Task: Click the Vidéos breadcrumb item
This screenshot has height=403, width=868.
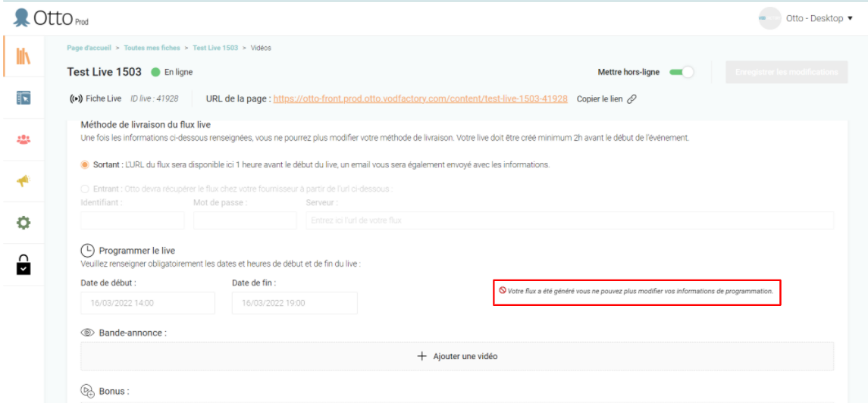Action: tap(261, 48)
